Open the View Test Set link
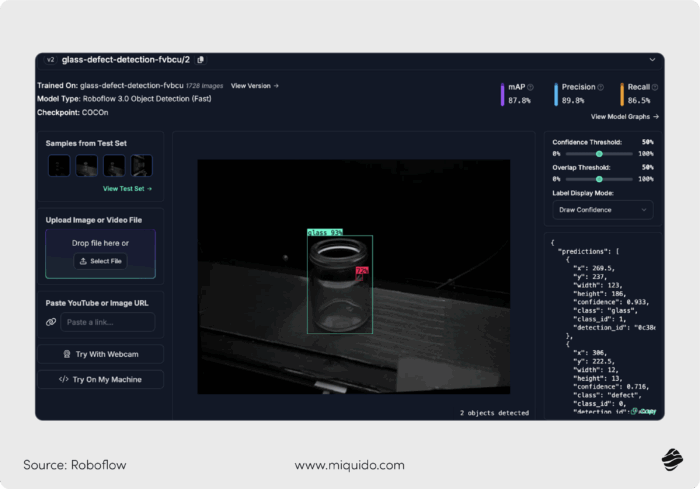This screenshot has width=700, height=489. point(127,189)
